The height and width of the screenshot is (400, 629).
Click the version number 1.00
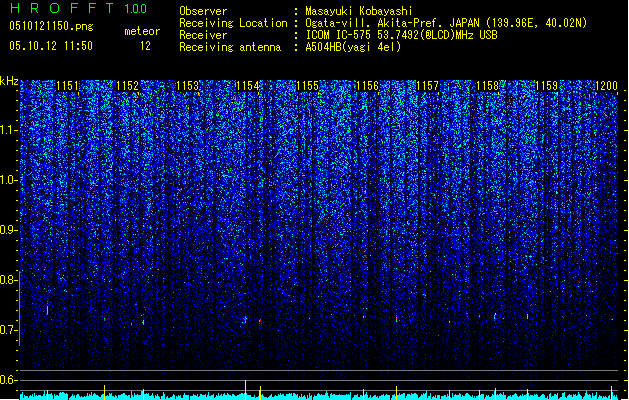pos(136,9)
